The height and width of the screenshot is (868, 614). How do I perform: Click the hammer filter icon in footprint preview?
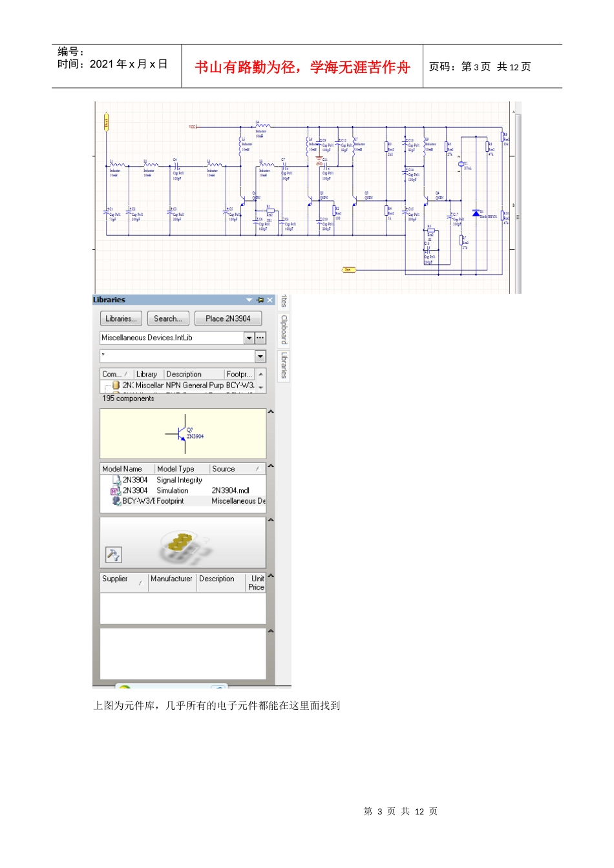coord(113,555)
